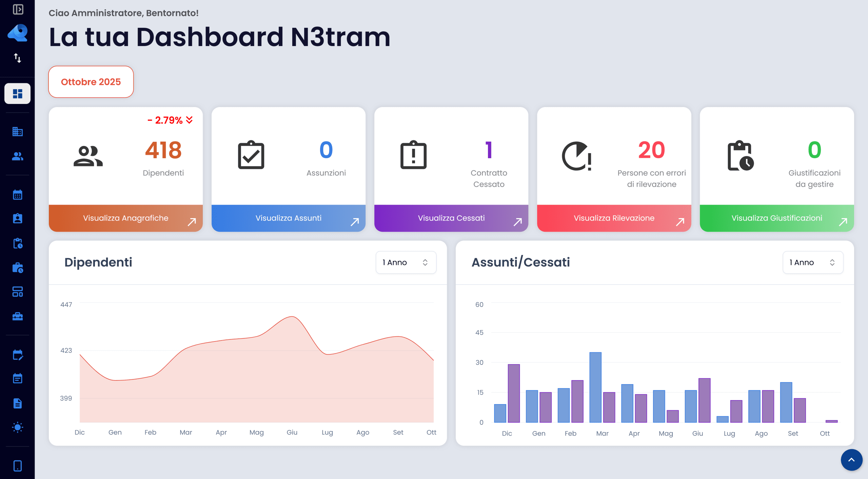Toggle light theme with sun icon
The width and height of the screenshot is (868, 479).
click(18, 427)
